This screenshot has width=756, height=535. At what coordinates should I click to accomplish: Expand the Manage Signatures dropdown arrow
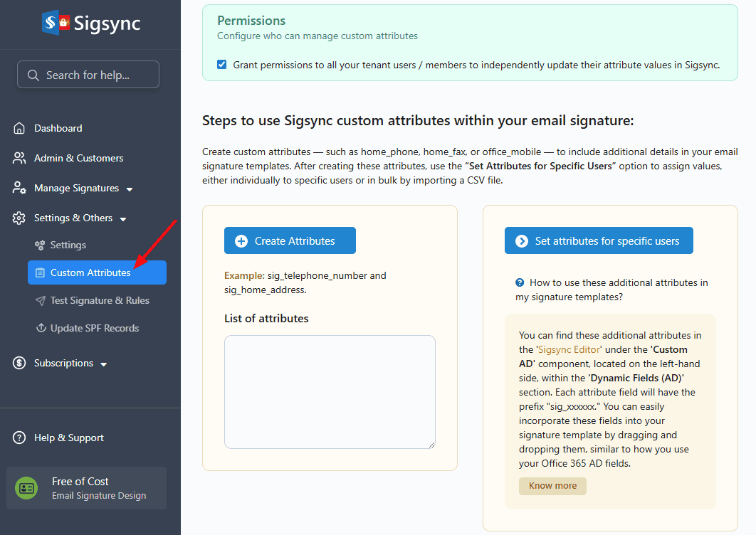coord(130,189)
